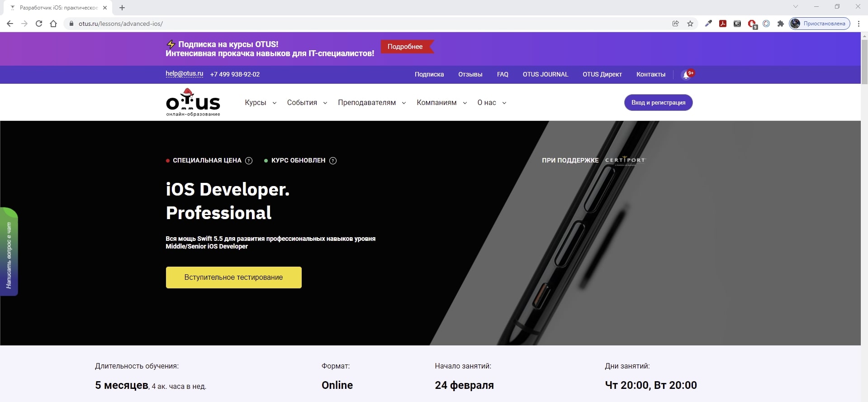Click the Chrome profile Приостановлена button

click(x=820, y=24)
